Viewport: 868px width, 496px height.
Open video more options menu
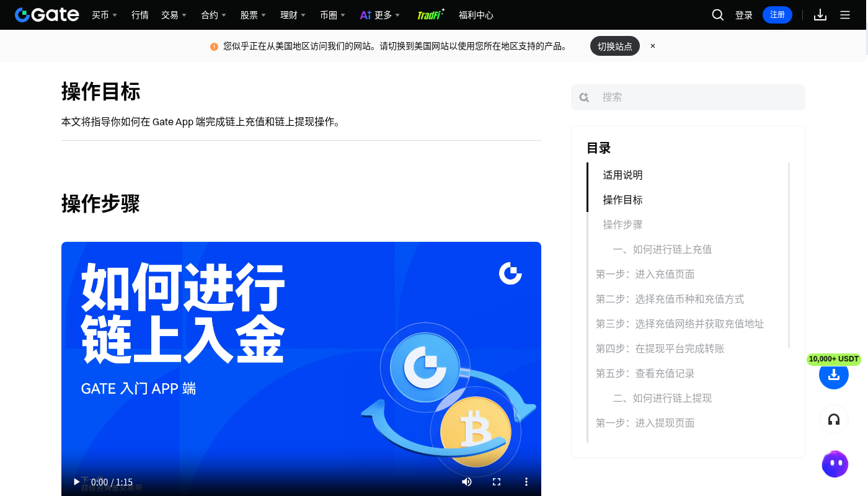click(526, 482)
